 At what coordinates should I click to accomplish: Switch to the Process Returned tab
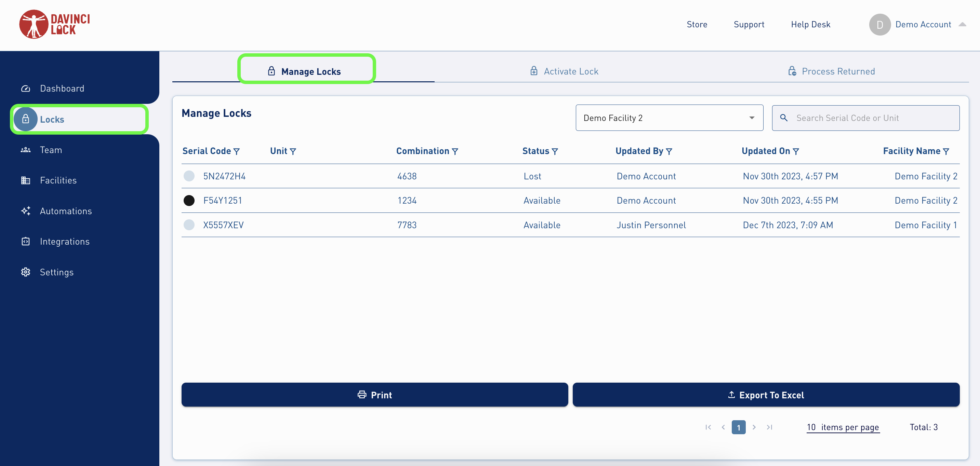tap(831, 71)
